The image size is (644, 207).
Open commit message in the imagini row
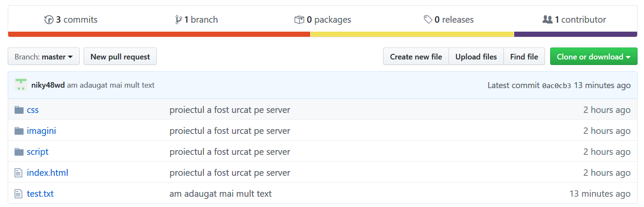(230, 131)
